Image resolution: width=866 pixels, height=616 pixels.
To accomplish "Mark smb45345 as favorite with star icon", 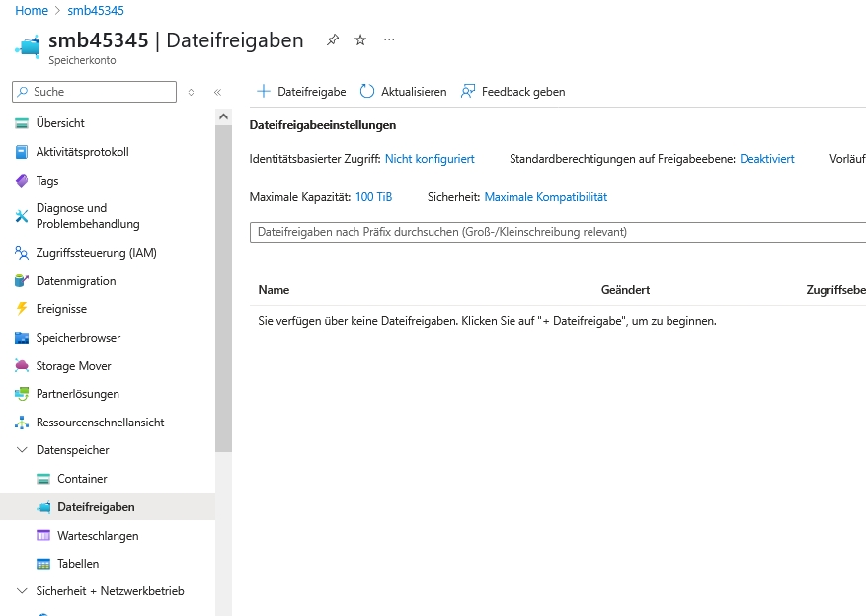I will coord(360,40).
